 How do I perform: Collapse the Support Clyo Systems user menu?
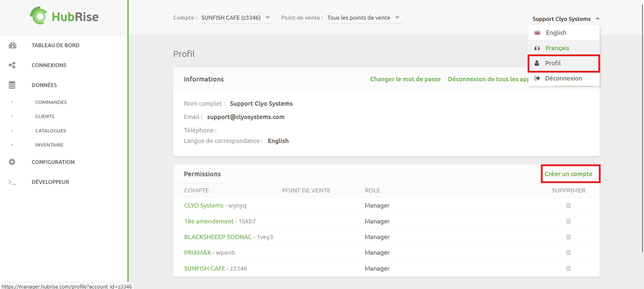point(597,19)
